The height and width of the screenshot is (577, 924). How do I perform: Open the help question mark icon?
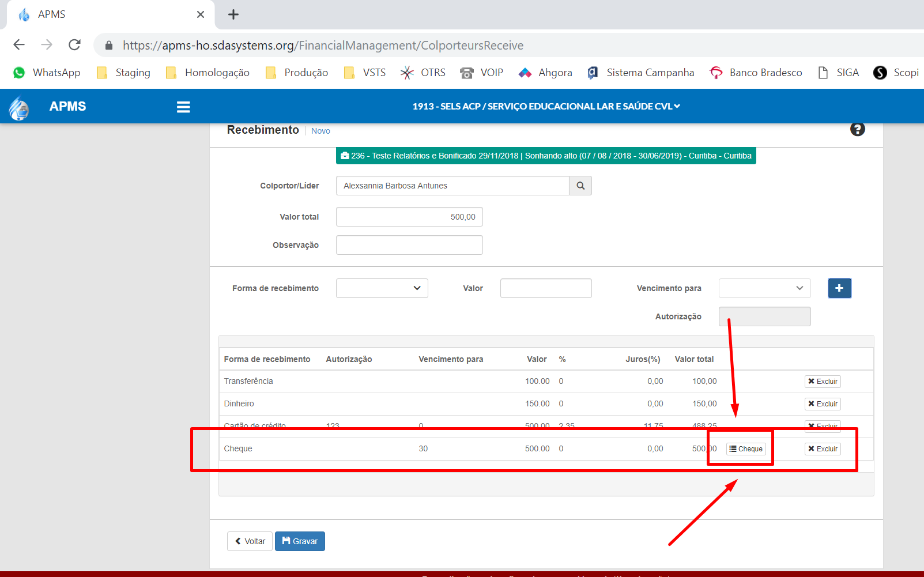pyautogui.click(x=857, y=129)
